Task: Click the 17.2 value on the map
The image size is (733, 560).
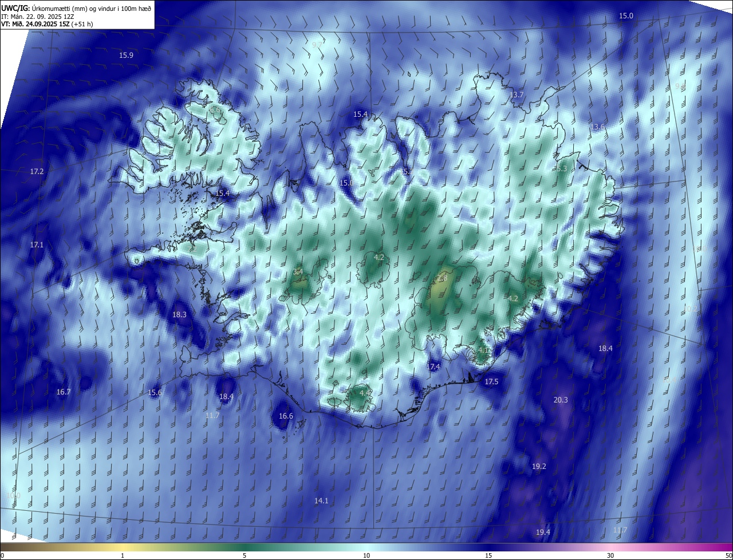Action: [37, 171]
